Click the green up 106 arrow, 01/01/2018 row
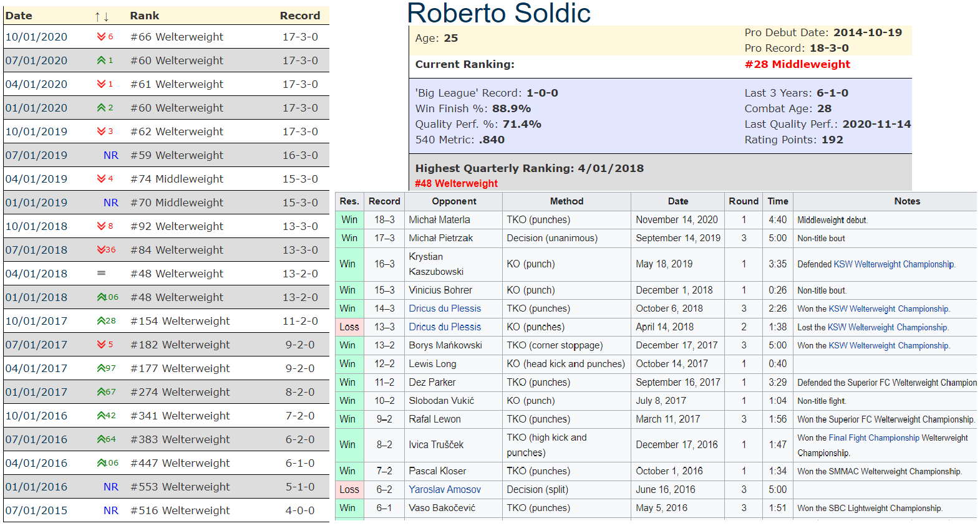Screen dimensions: 980x526 point(101,297)
